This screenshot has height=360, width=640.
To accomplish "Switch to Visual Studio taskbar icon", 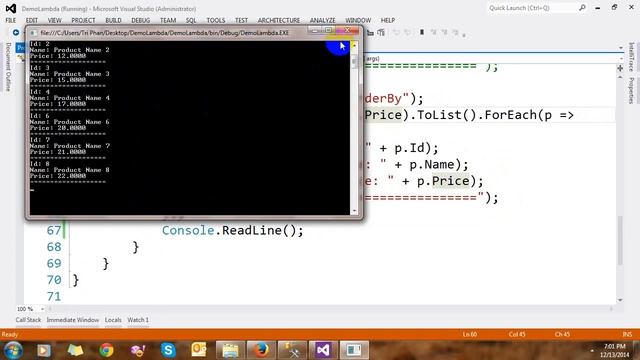I will pyautogui.click(x=323, y=350).
